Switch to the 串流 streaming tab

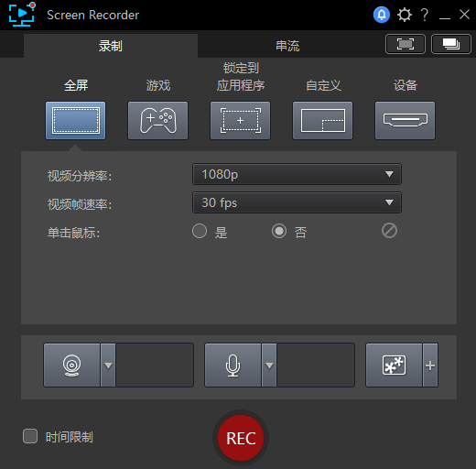tap(287, 46)
